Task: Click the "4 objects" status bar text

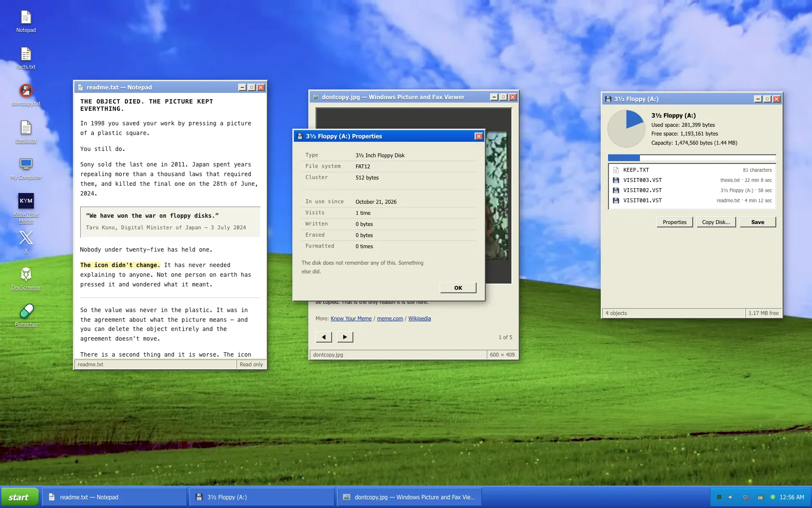Action: pyautogui.click(x=616, y=313)
